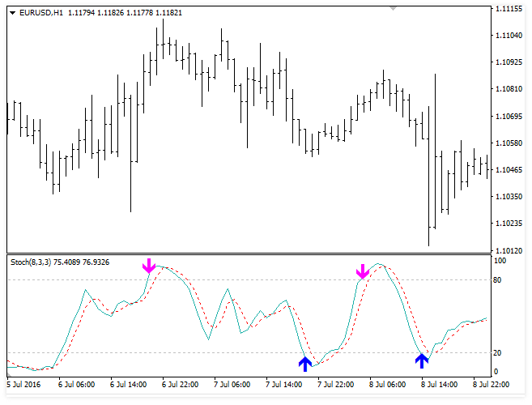Click price scale label 1.10580

point(509,143)
